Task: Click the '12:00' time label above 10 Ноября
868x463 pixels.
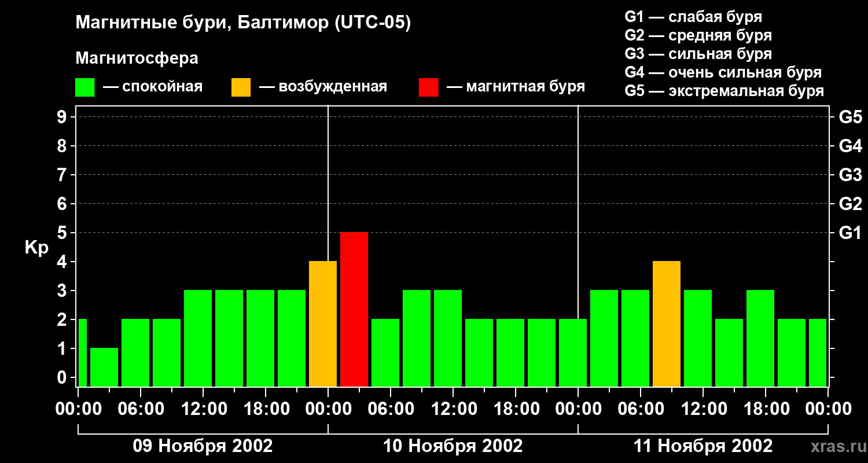Action: point(453,409)
